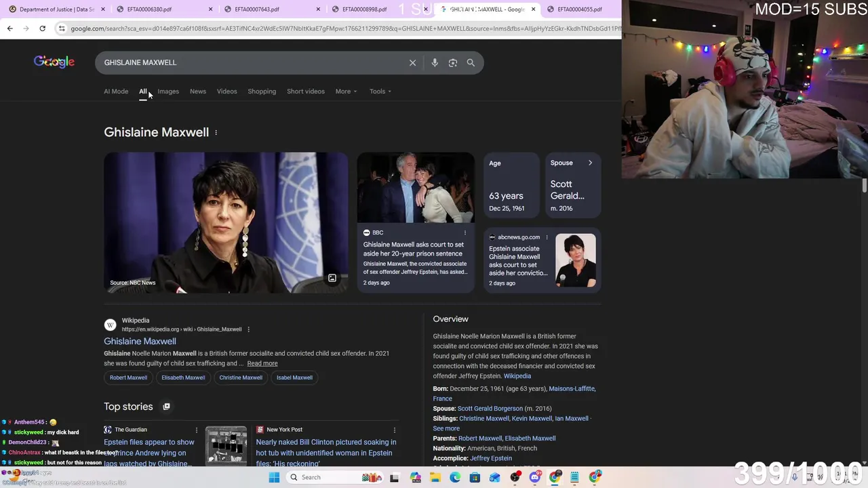This screenshot has height=488, width=868.
Task: Select the Shopping search tab
Action: coord(262,91)
